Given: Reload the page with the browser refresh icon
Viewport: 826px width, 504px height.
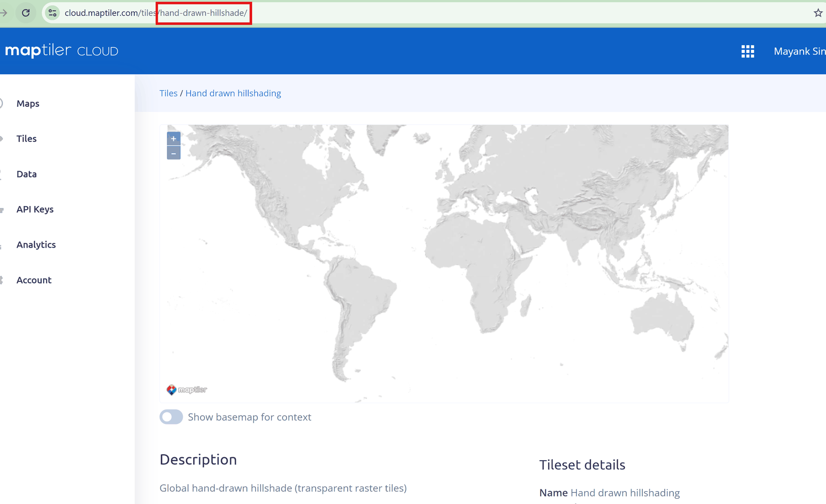Looking at the screenshot, I should click(26, 13).
